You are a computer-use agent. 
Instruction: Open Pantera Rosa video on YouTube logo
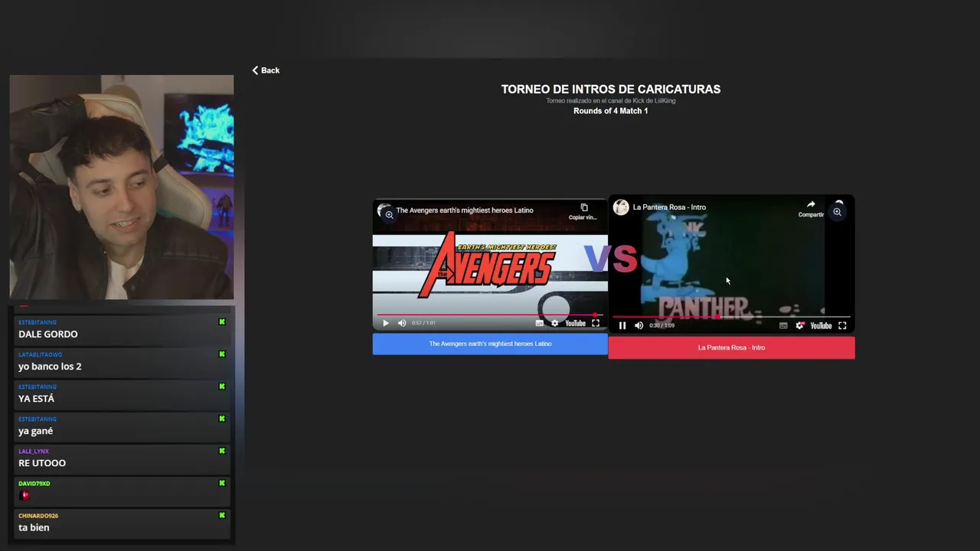tap(821, 325)
